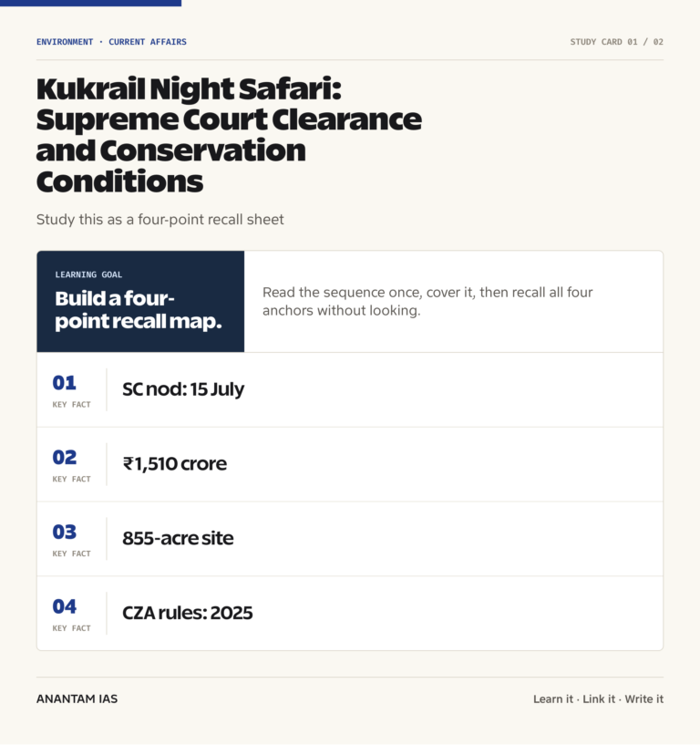The width and height of the screenshot is (700, 745).
Task: Click the 'Write it' footer text
Action: pyautogui.click(x=644, y=698)
